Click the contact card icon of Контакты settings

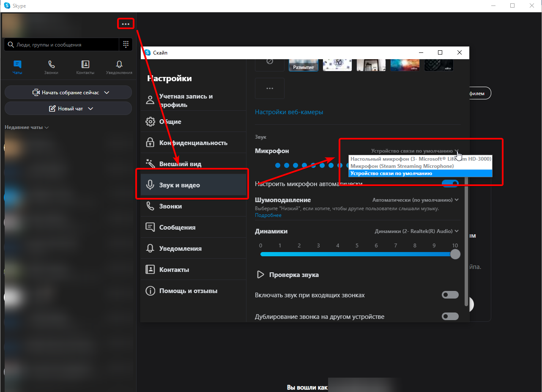[x=150, y=269]
